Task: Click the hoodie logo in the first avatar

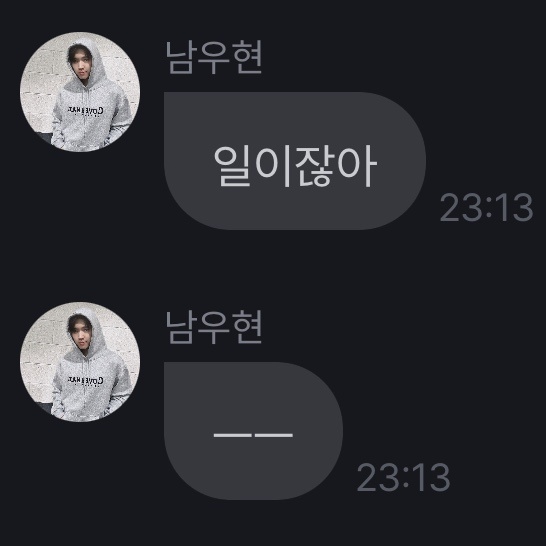Action: [86, 111]
